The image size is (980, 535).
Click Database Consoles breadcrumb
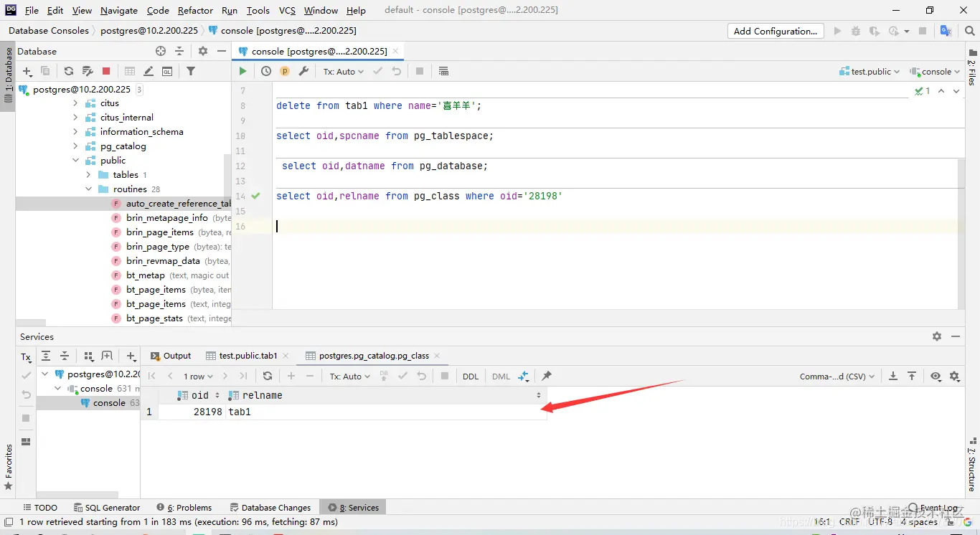pyautogui.click(x=49, y=31)
